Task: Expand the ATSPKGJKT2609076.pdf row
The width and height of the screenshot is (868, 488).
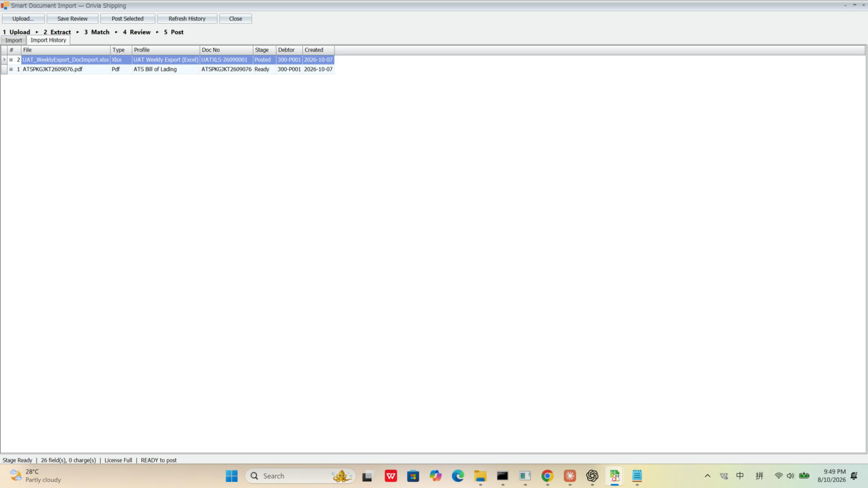Action: click(x=11, y=70)
